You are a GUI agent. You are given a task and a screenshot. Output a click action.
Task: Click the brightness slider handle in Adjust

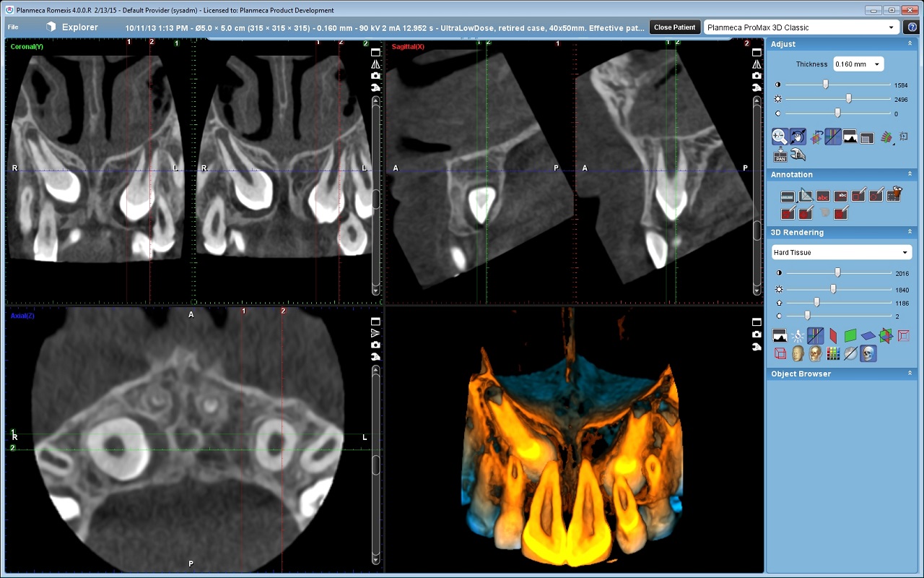point(849,99)
